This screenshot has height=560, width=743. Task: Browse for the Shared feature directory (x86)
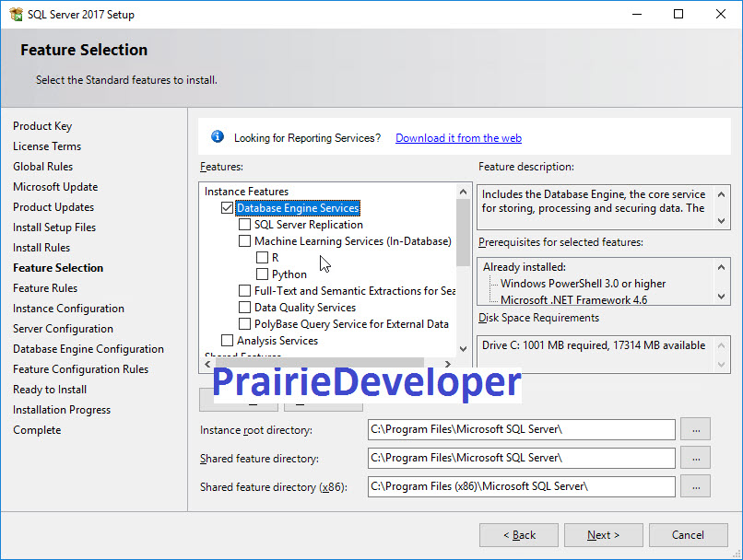coord(695,486)
